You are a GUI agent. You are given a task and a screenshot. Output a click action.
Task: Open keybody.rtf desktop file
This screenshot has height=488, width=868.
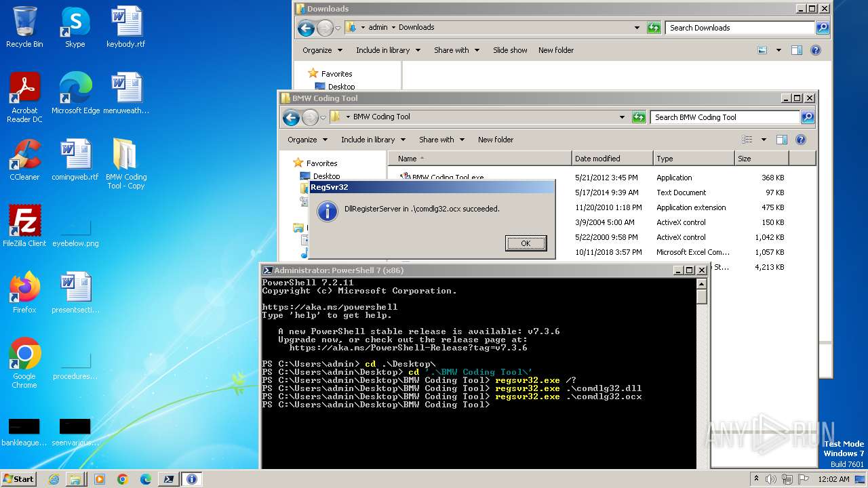click(125, 27)
